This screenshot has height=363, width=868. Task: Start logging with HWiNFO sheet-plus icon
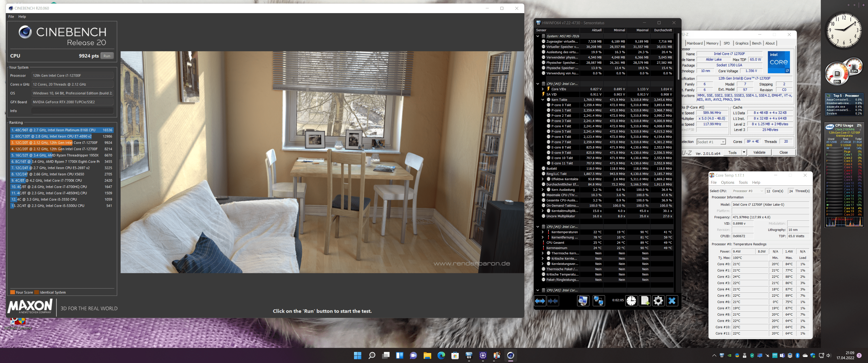645,301
